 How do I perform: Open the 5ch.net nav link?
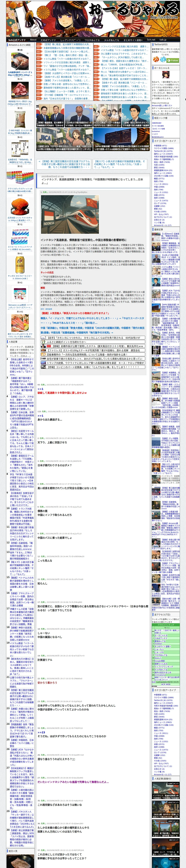151,40
